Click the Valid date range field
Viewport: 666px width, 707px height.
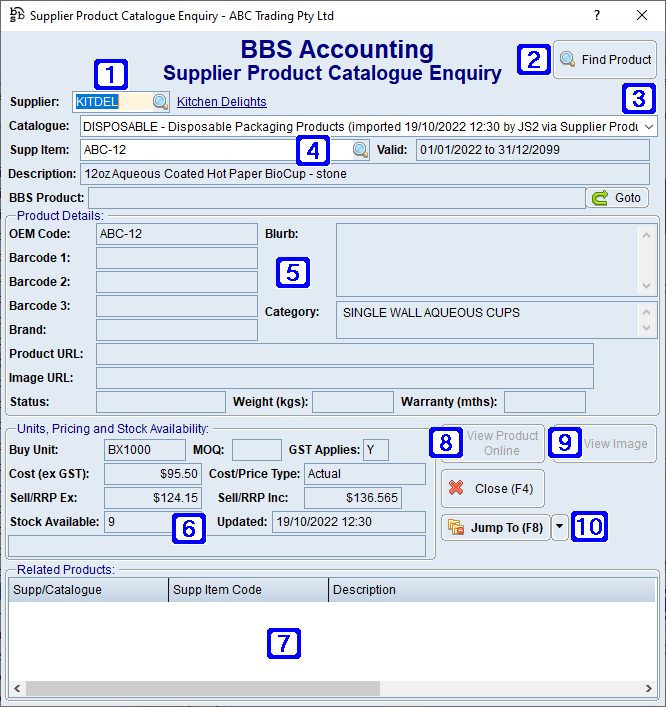click(x=533, y=150)
